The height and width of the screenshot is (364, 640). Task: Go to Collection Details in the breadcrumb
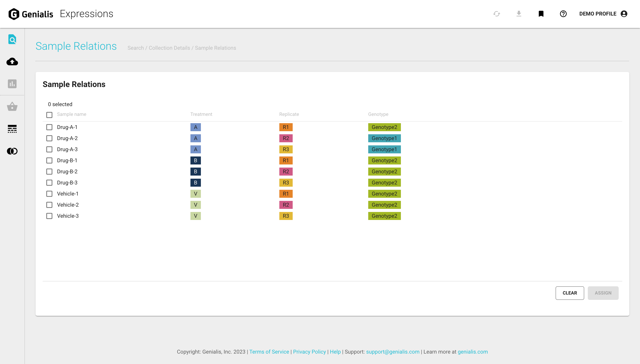(x=169, y=48)
